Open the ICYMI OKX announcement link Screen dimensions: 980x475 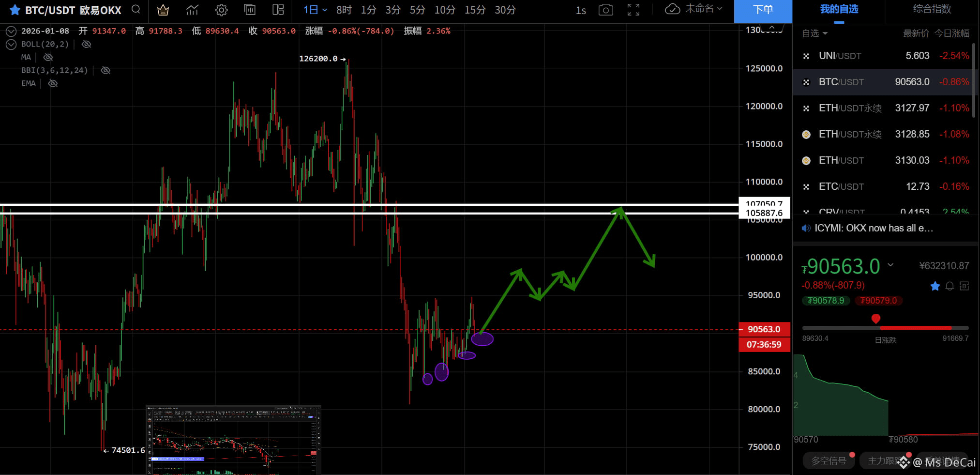tap(874, 228)
